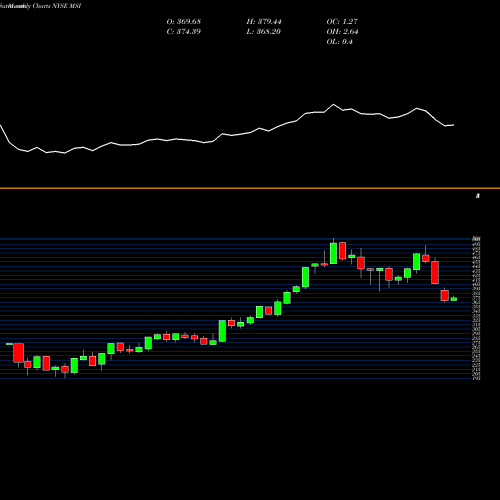Click the 'Charts NYSE MSI' title text
Image resolution: width=500 pixels, height=500 pixels.
[x=57, y=6]
